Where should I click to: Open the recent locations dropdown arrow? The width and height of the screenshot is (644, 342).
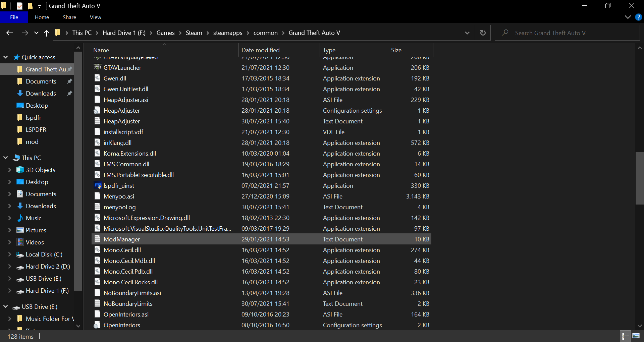point(36,33)
